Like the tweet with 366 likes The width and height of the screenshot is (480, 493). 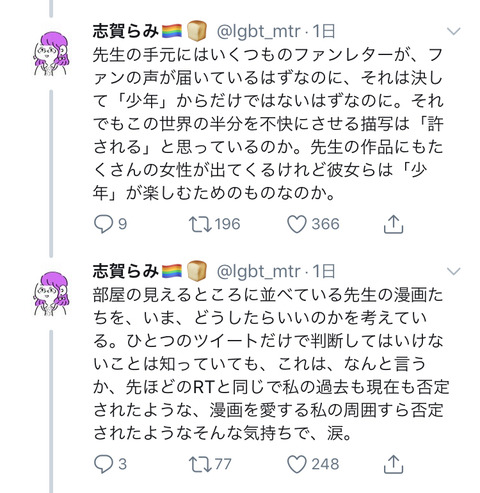coord(297,224)
